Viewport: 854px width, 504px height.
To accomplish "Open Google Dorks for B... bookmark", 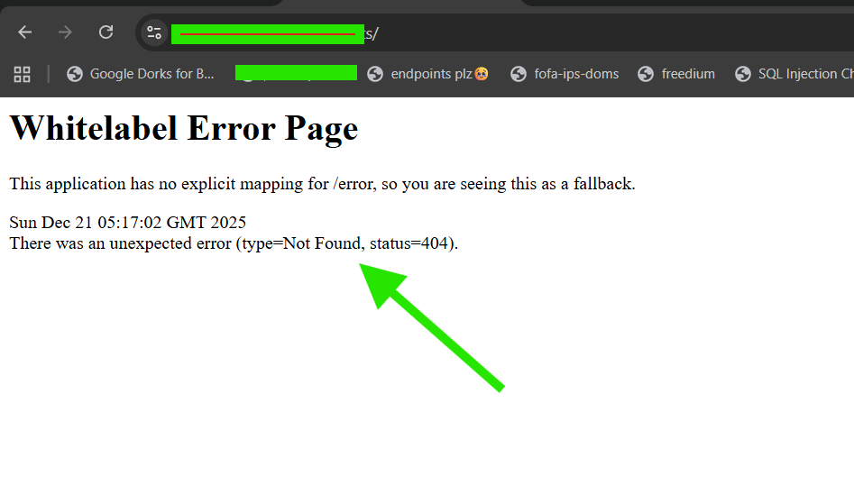I will click(x=141, y=74).
